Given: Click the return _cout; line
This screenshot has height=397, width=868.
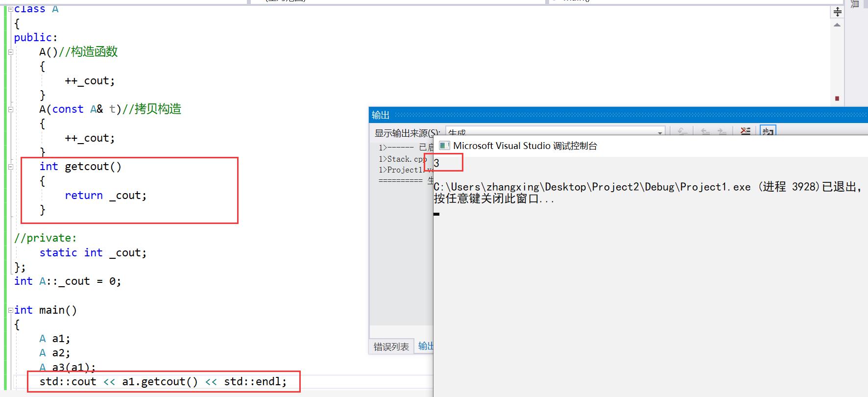Looking at the screenshot, I should point(106,196).
